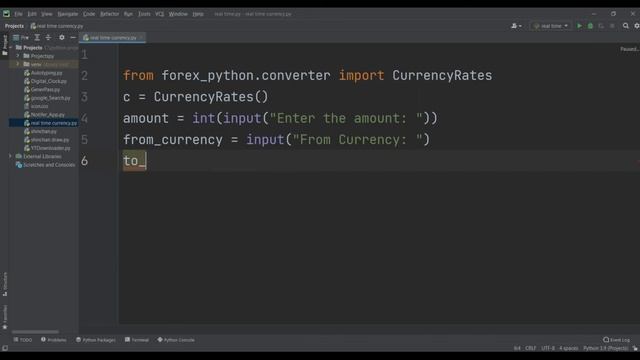The height and width of the screenshot is (360, 640).
Task: Click the UTF-8 encoding status
Action: click(548, 348)
